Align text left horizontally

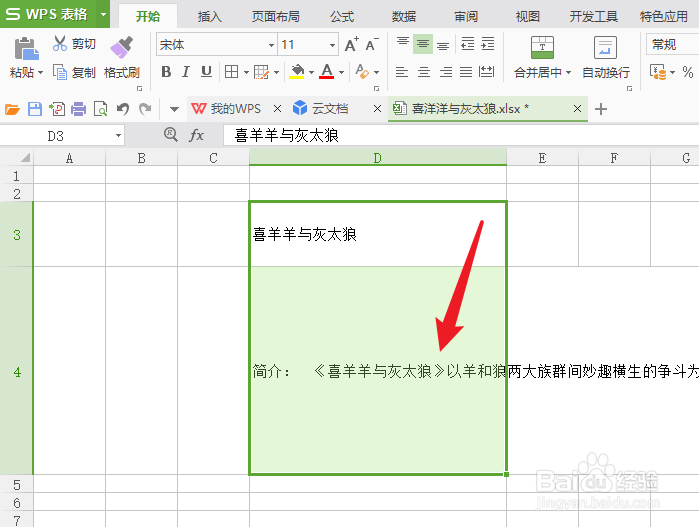(402, 72)
